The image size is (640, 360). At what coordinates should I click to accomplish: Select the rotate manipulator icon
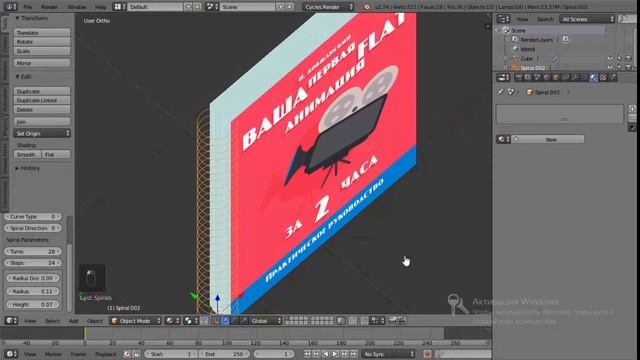234,321
